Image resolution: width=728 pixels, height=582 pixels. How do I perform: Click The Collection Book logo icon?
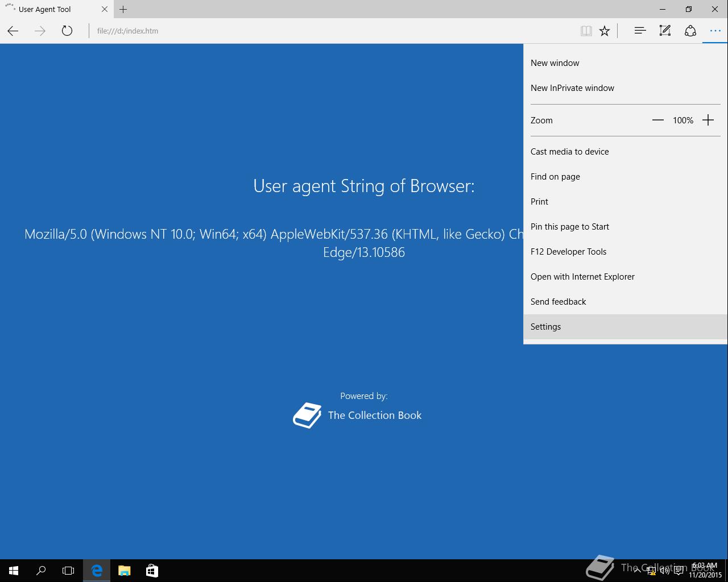point(307,415)
